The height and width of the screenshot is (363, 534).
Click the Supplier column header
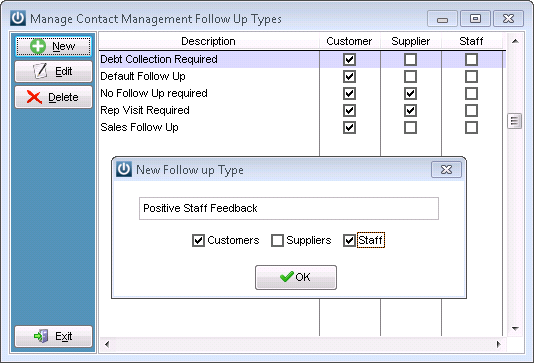coord(411,41)
